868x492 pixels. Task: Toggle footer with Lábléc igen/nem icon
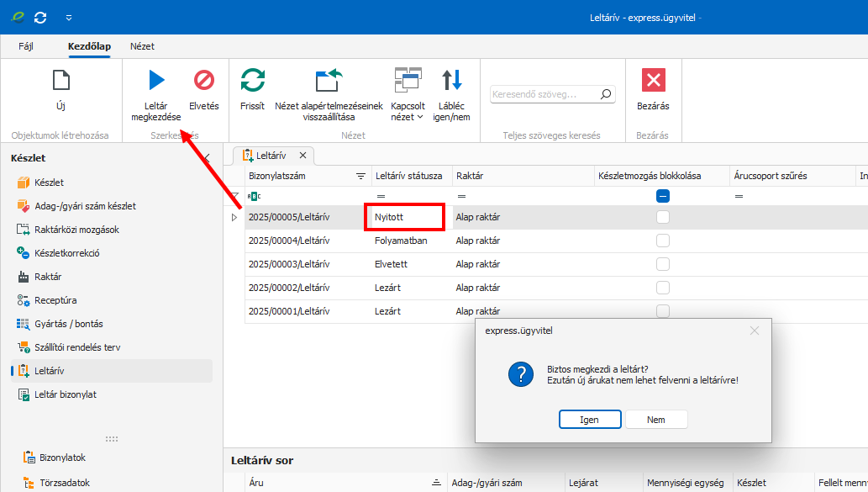pos(452,81)
